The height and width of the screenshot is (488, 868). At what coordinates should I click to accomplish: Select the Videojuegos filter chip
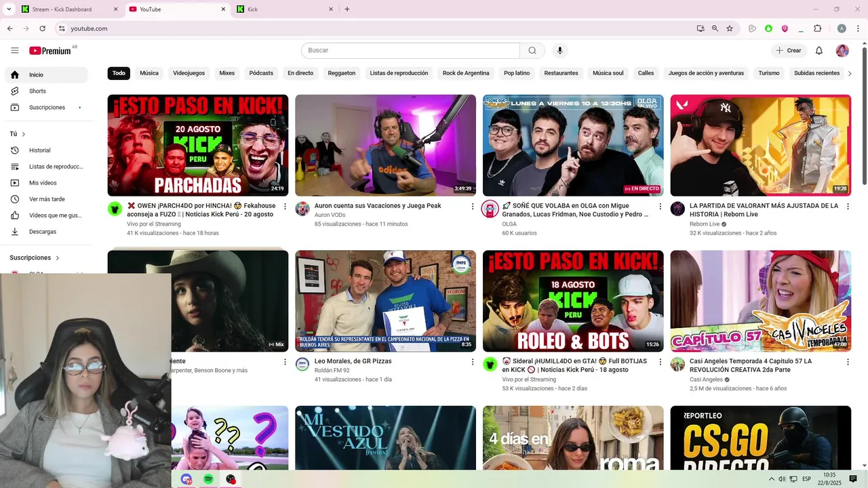189,73
